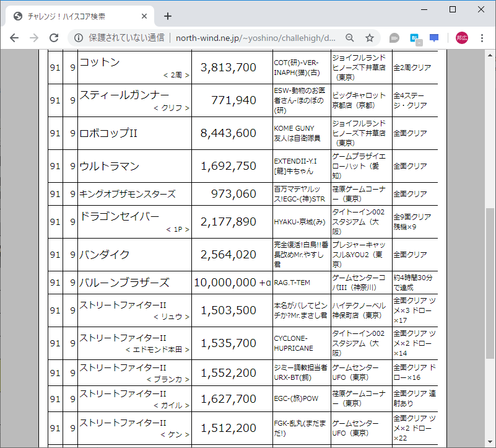Click score 8,443,600
This screenshot has height=448, width=496.
point(228,133)
